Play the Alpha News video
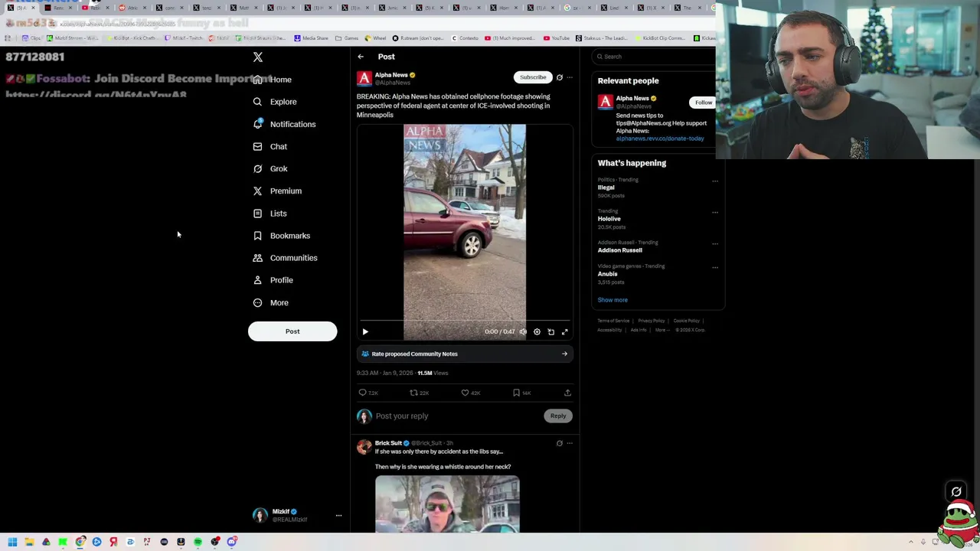 click(x=365, y=332)
